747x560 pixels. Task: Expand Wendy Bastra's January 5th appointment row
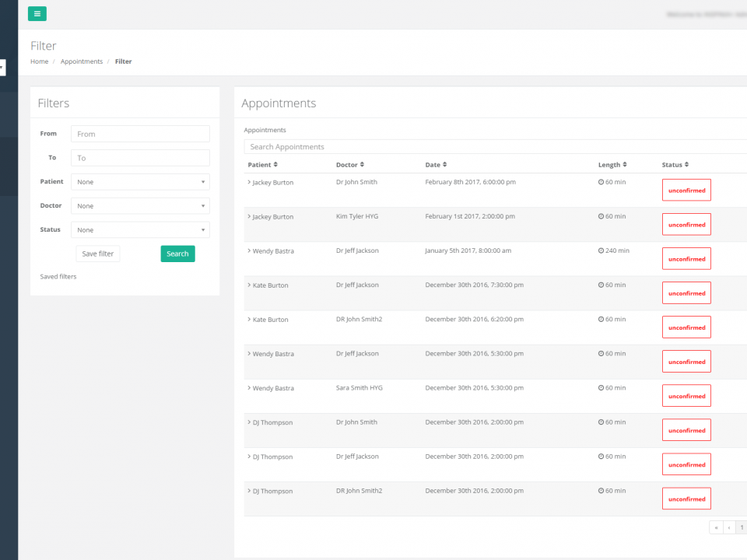point(249,251)
